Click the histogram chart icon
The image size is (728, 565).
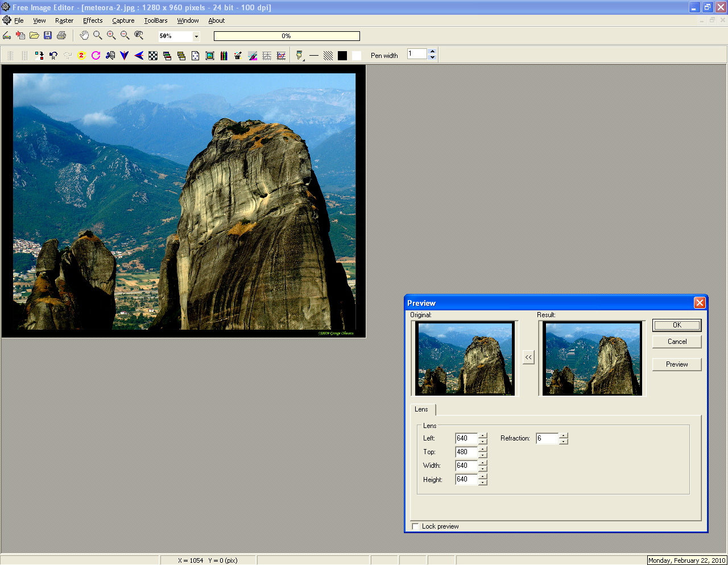[x=281, y=56]
